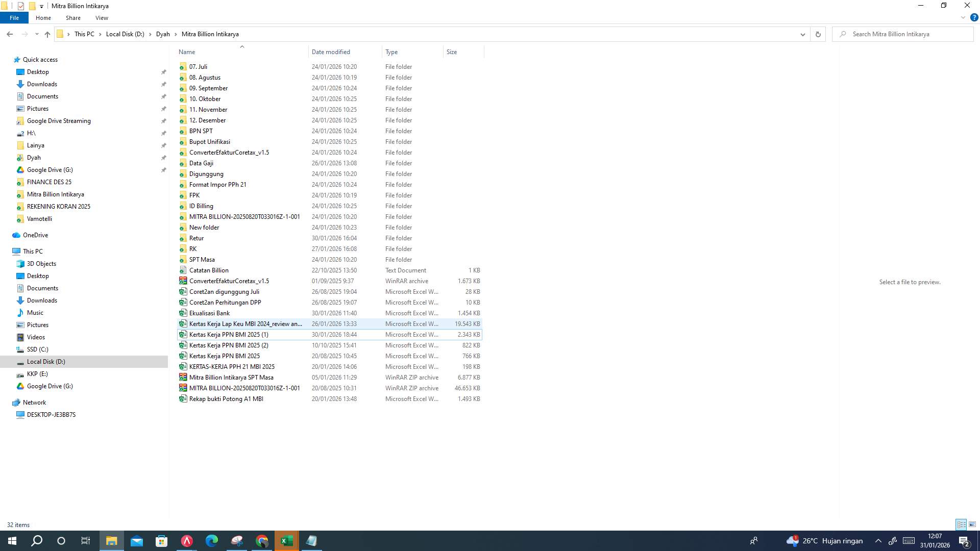Screen dimensions: 980x551
Task: Open Mail app from the taskbar
Action: click(136, 540)
